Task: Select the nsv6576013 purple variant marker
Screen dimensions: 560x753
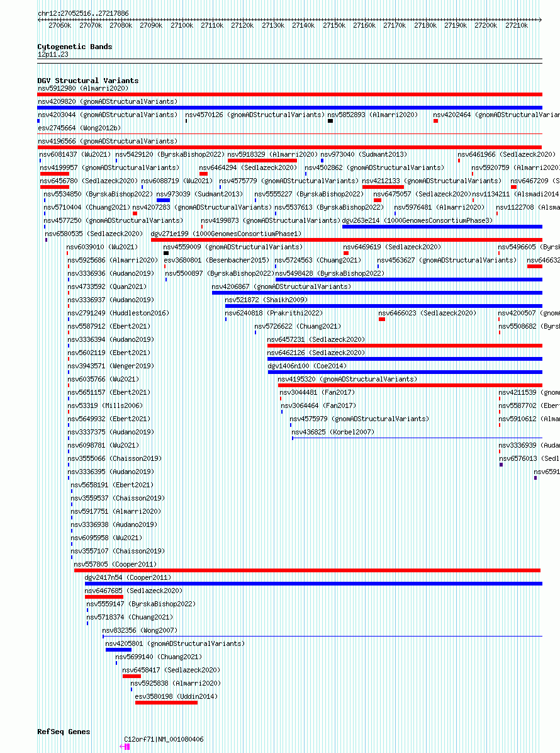Action: click(x=501, y=465)
